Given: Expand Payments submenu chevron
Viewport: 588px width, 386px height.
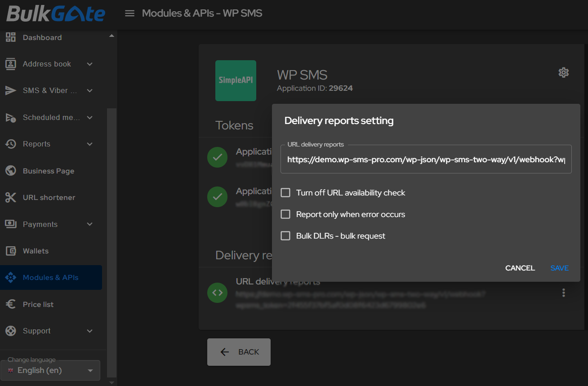Looking at the screenshot, I should coord(89,224).
